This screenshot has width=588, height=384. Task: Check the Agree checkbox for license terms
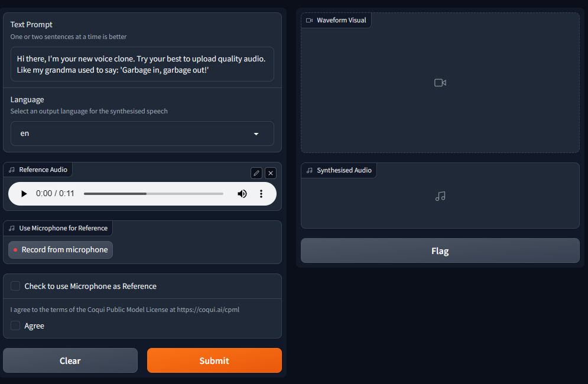click(x=15, y=326)
